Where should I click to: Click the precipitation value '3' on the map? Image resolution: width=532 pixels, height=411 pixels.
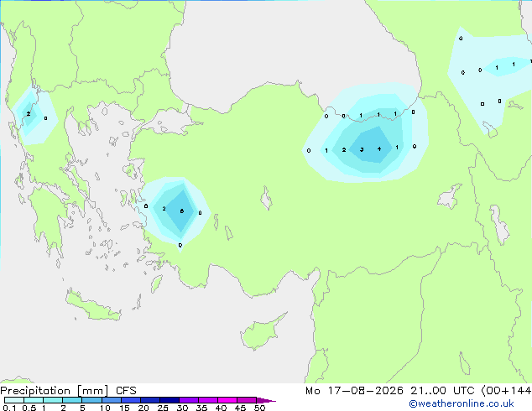(362, 149)
